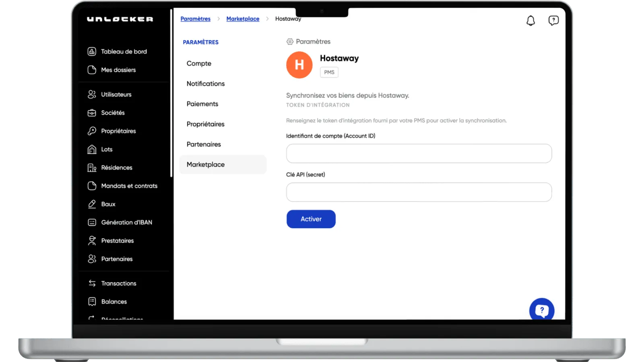The image size is (644, 362).
Task: Open the notifications bell icon
Action: pyautogui.click(x=530, y=21)
